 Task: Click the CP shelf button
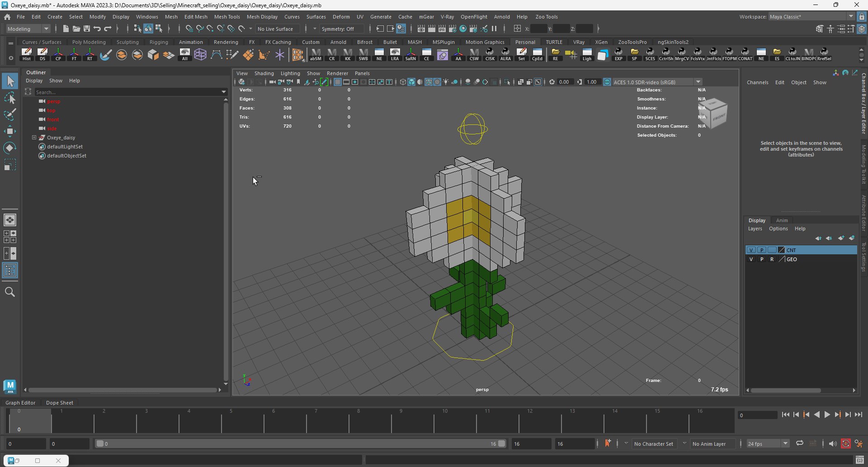pyautogui.click(x=58, y=54)
